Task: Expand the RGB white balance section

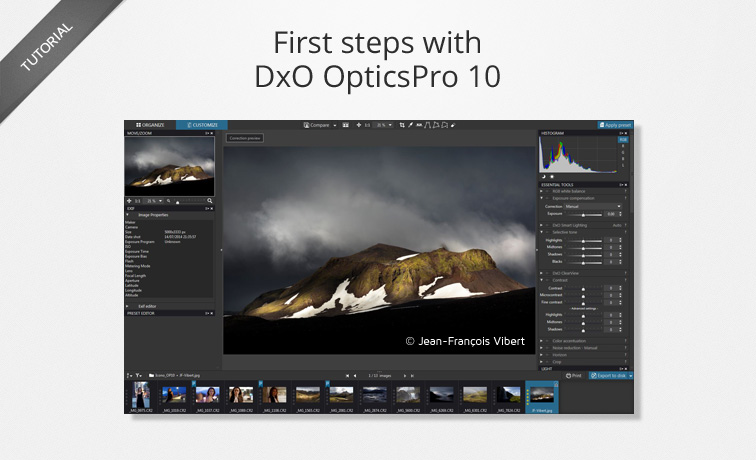Action: tap(541, 191)
